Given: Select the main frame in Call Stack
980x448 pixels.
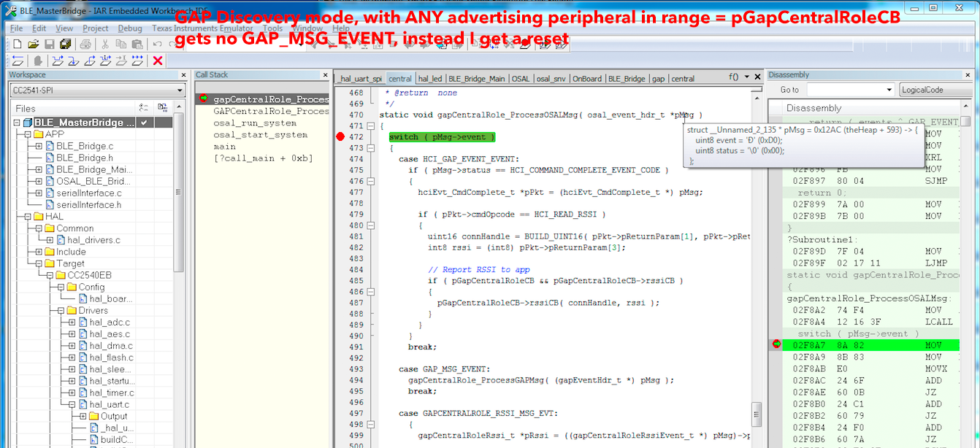Looking at the screenshot, I should coord(224,146).
